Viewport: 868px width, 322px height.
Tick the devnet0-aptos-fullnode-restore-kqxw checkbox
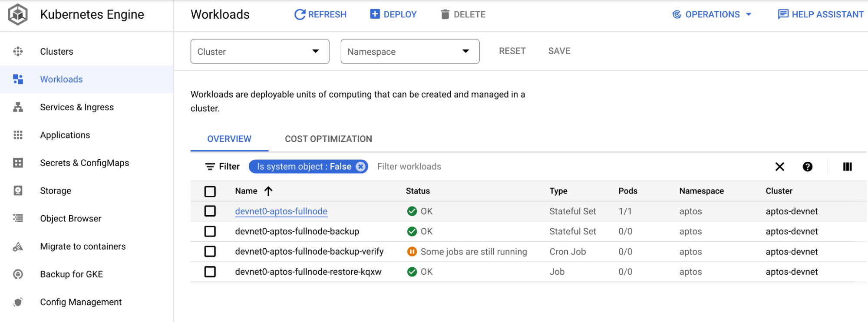pyautogui.click(x=210, y=272)
